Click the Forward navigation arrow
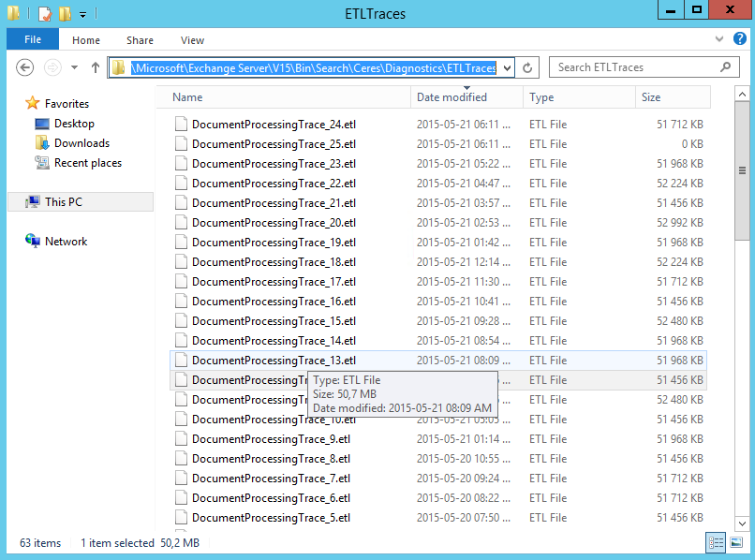The image size is (755, 560). click(52, 67)
